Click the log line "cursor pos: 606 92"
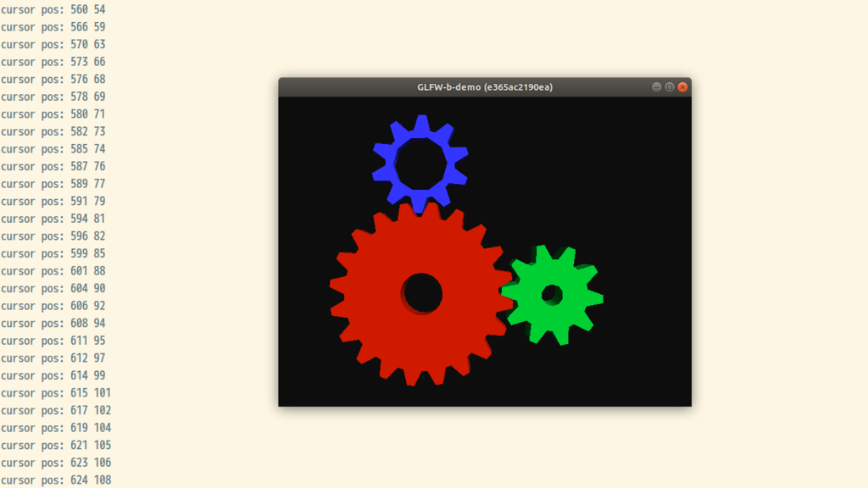 [53, 306]
